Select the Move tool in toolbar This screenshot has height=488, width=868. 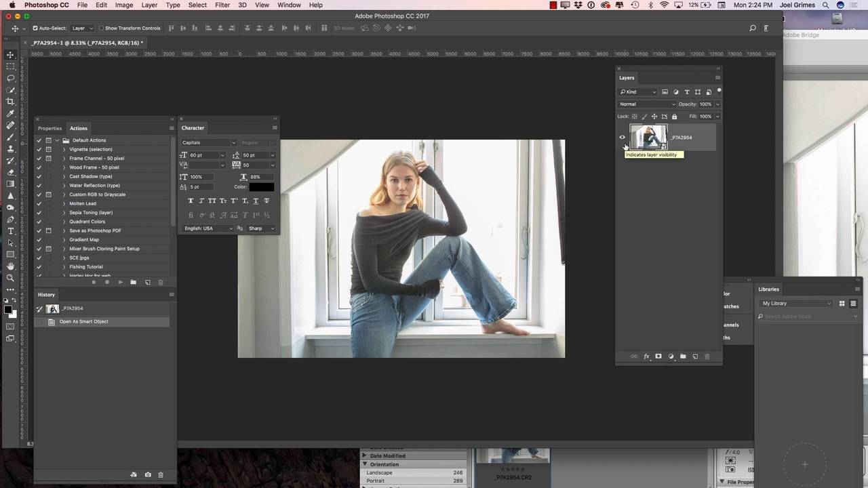coord(10,55)
